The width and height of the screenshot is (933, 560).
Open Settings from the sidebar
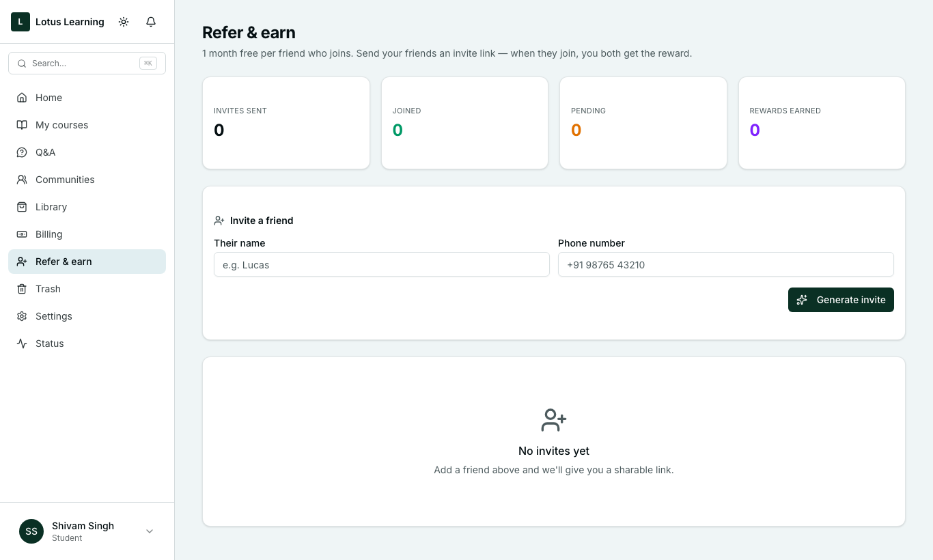click(x=87, y=316)
